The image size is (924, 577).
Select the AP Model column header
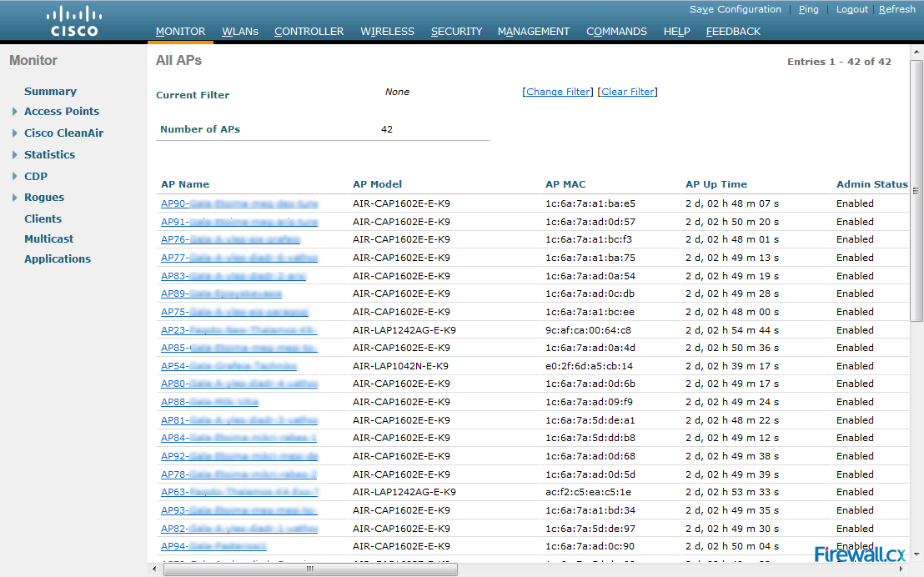[377, 184]
